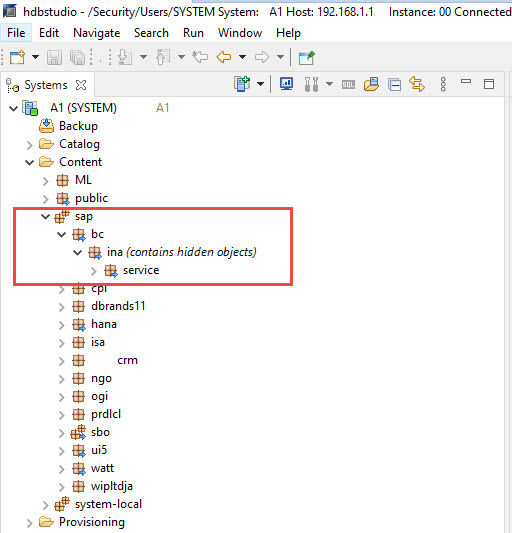Close the Systems view tab

click(x=81, y=85)
